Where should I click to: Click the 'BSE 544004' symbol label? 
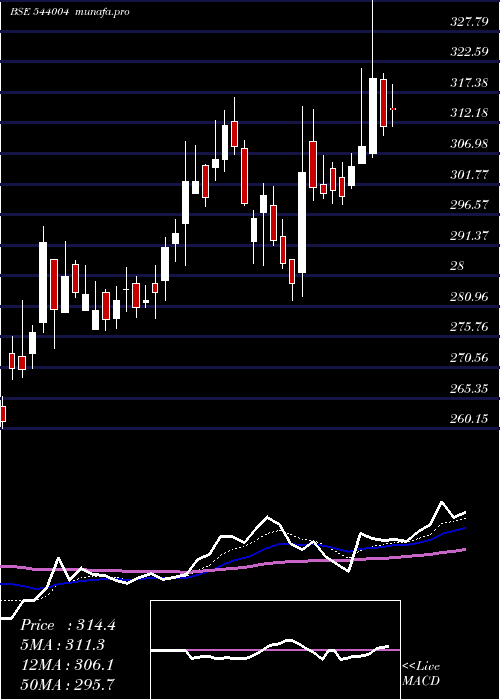click(40, 12)
